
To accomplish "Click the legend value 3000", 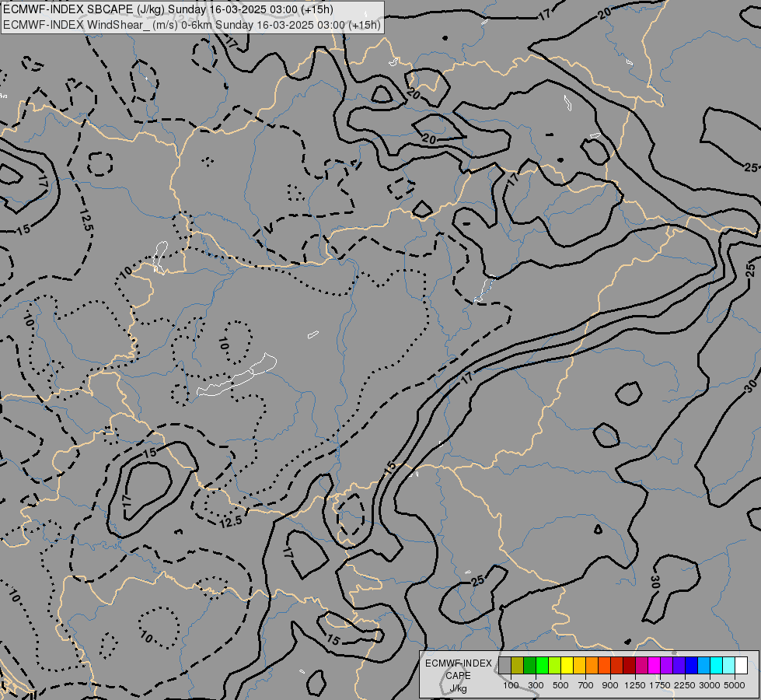I will (710, 685).
